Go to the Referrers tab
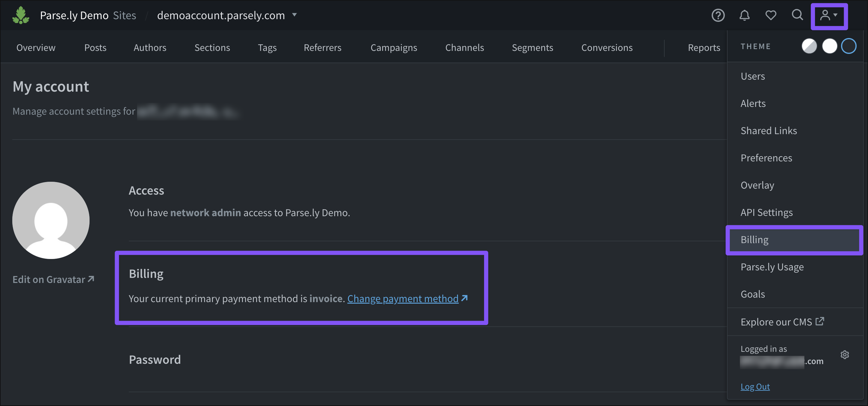Screen dimensions: 868x406 tap(323, 48)
